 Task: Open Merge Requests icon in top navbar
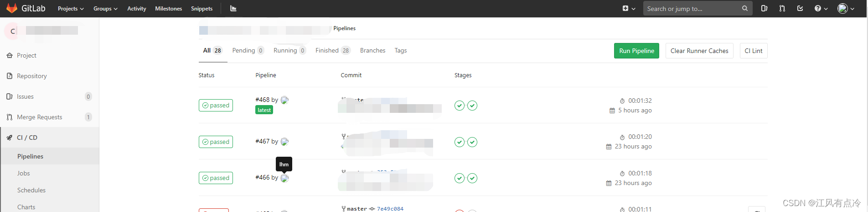pos(782,8)
